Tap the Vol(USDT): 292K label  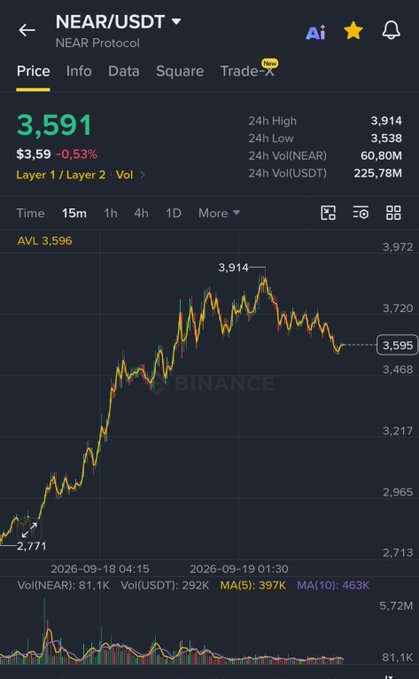click(x=165, y=585)
